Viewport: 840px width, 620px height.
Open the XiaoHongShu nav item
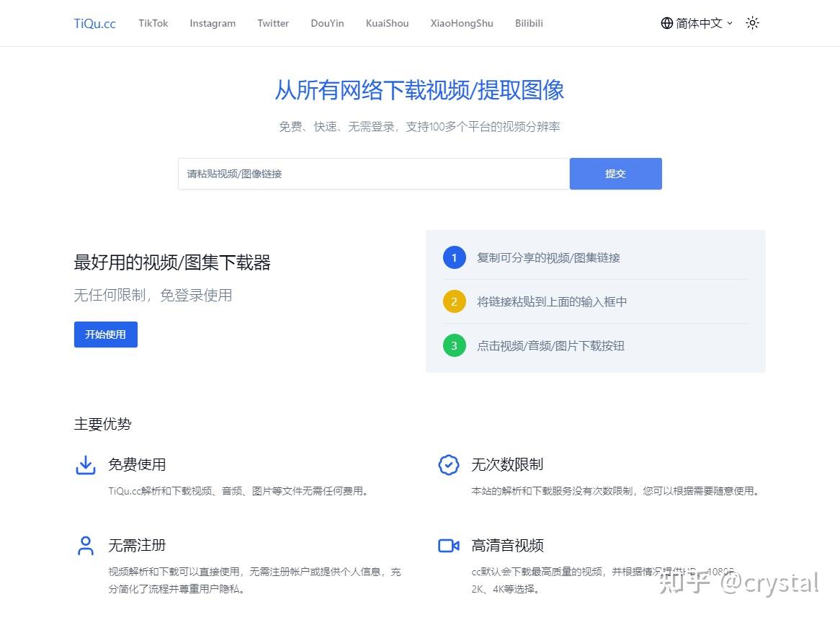click(x=462, y=23)
